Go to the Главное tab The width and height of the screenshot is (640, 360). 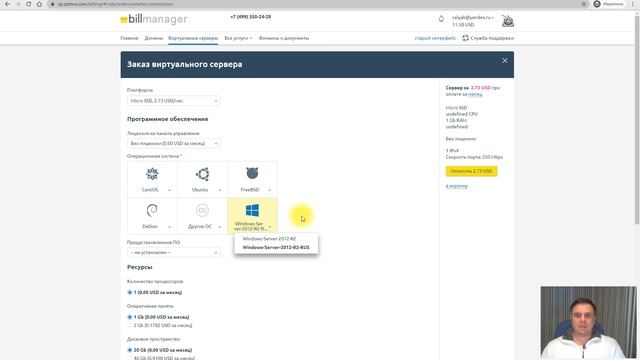(129, 38)
